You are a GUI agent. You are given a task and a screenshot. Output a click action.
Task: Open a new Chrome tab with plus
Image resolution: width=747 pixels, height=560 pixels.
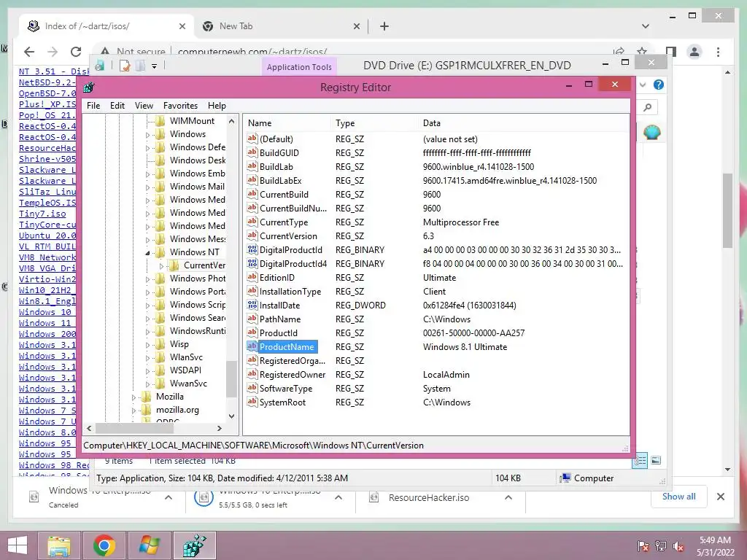click(x=384, y=26)
